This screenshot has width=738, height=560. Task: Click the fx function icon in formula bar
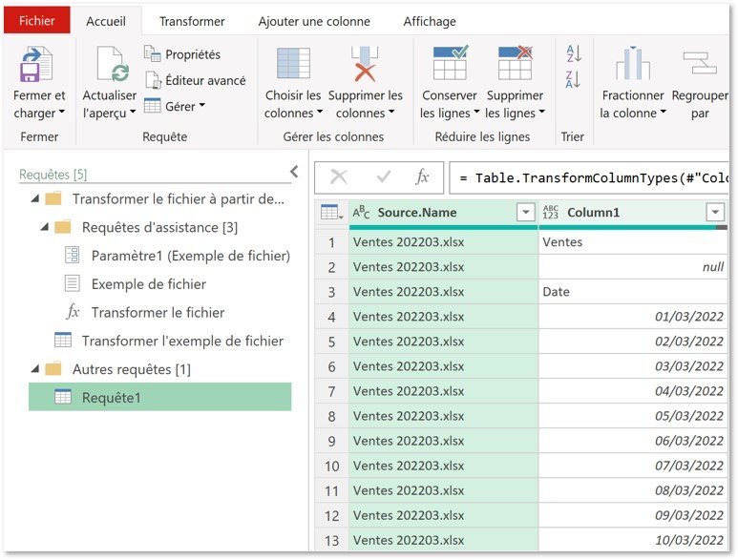[422, 176]
